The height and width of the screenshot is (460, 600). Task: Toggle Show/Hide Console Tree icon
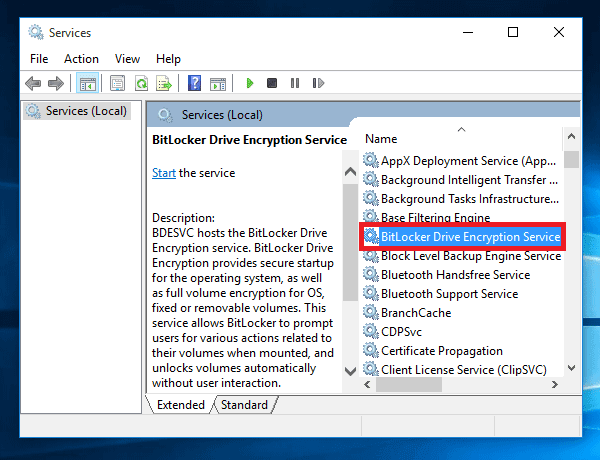(x=88, y=83)
